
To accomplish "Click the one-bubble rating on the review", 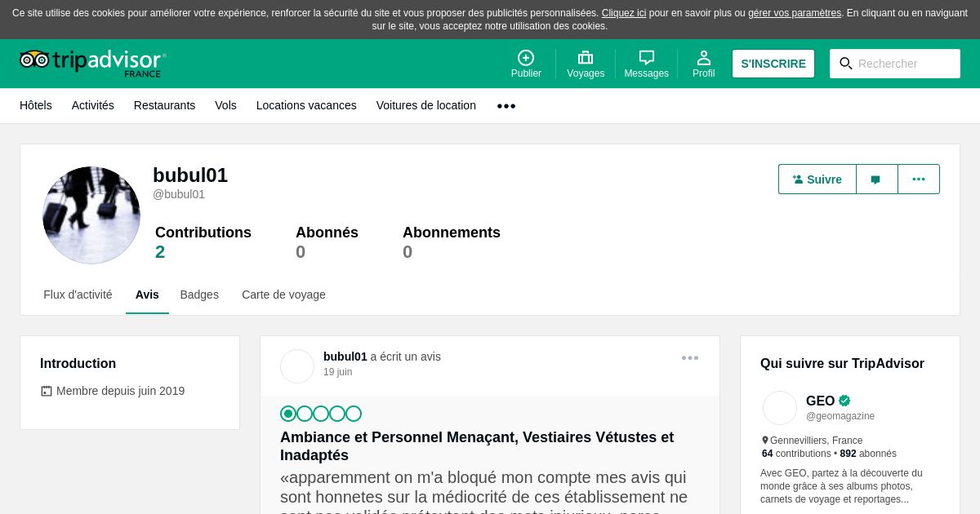I will click(321, 414).
